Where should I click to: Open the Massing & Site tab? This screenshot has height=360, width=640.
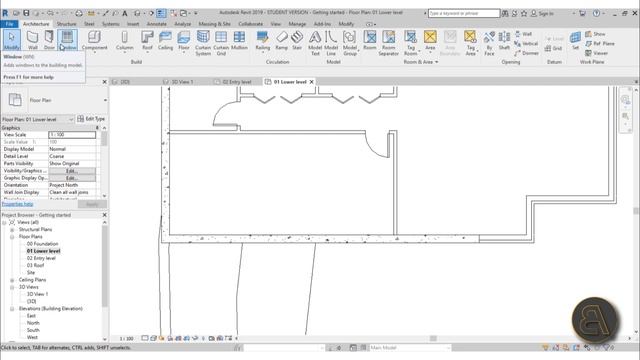click(214, 24)
